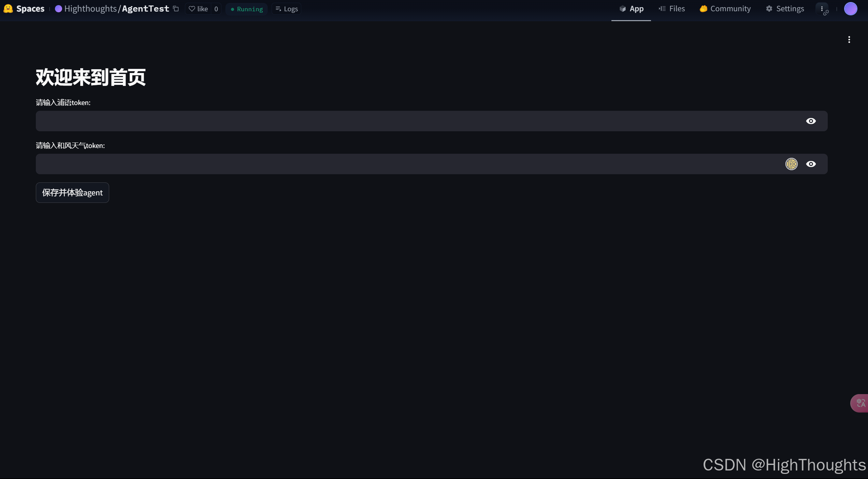Focus the 浦语 token input field
The image size is (868, 479).
coord(409,121)
